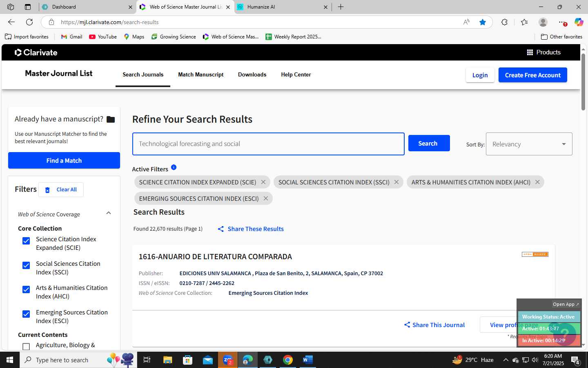Click the View profile page button
588x368 pixels.
point(514,325)
